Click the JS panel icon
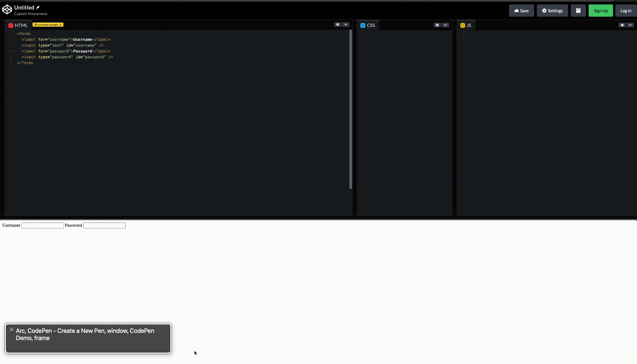This screenshot has width=637, height=364. pyautogui.click(x=462, y=25)
